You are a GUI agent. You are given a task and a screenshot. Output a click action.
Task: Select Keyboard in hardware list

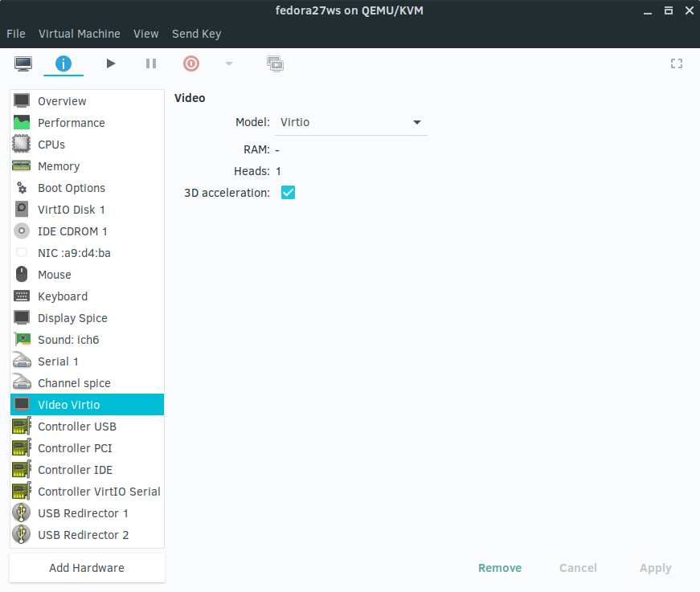pyautogui.click(x=87, y=296)
